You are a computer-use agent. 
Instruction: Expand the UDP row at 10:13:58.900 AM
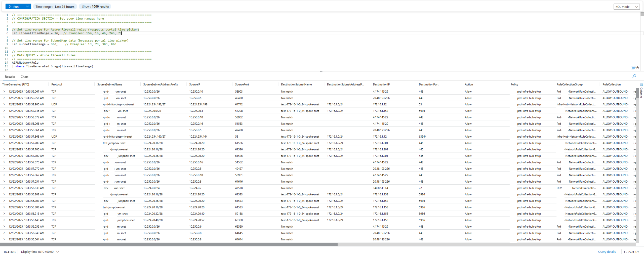[x=4, y=104]
